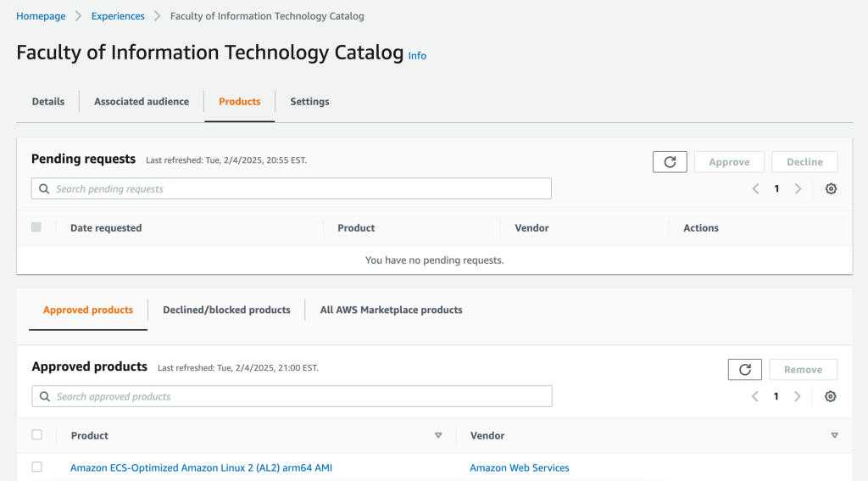
Task: Go to previous page of approved products
Action: coord(755,396)
